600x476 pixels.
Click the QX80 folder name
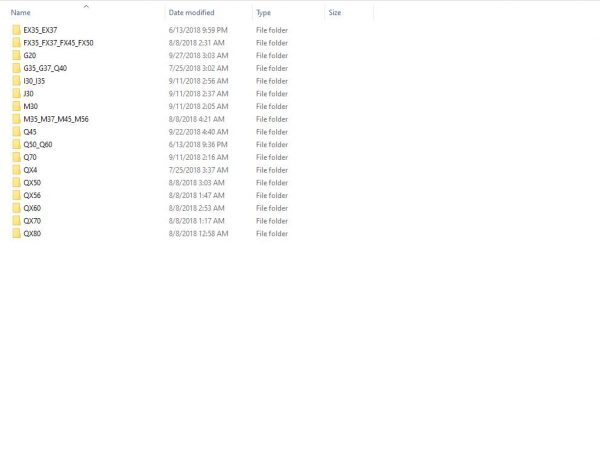coord(32,233)
